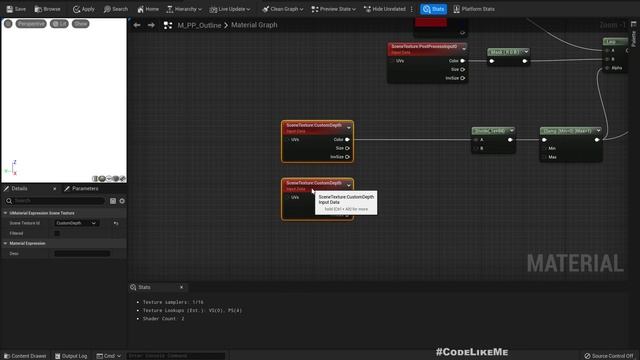Select the custom preview mesh icon
Screen dimensions: 640x360
122,178
